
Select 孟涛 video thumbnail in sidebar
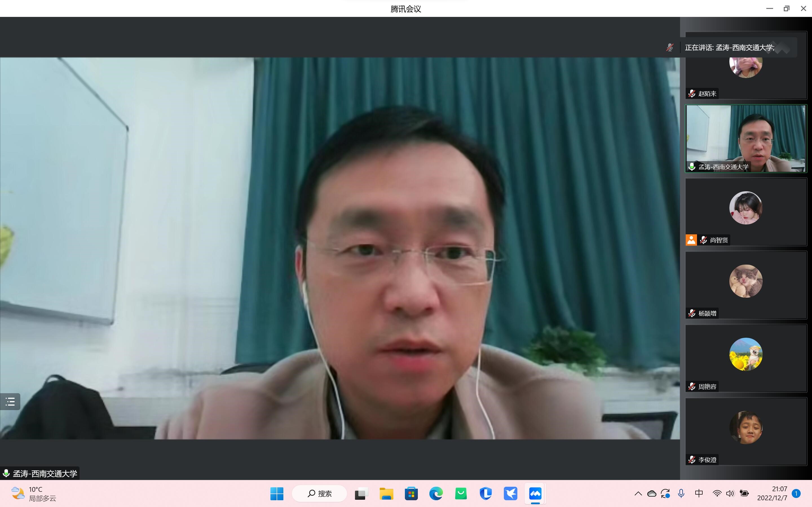click(x=745, y=137)
